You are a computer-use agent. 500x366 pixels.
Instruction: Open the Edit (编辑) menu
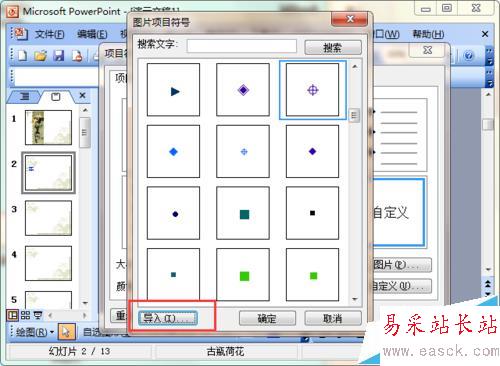92,34
